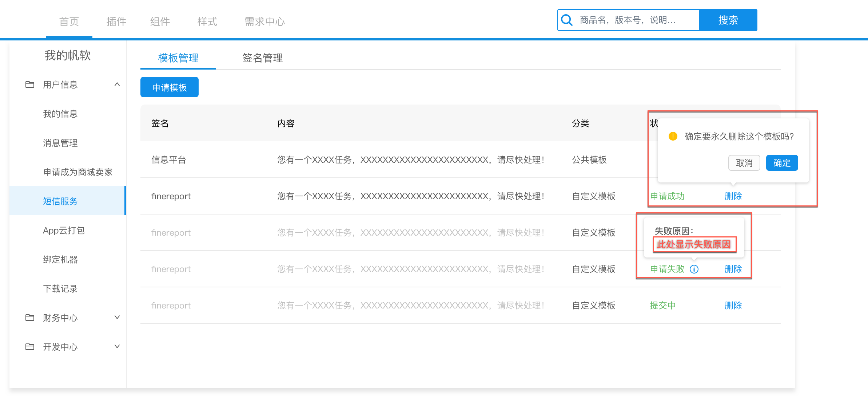
Task: Expand the 开发中心 section chevron
Action: click(117, 346)
